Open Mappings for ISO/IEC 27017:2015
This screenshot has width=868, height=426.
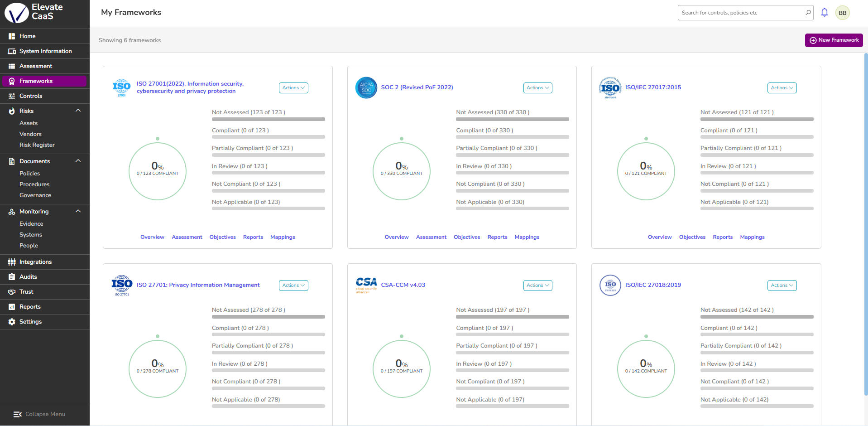(x=752, y=237)
